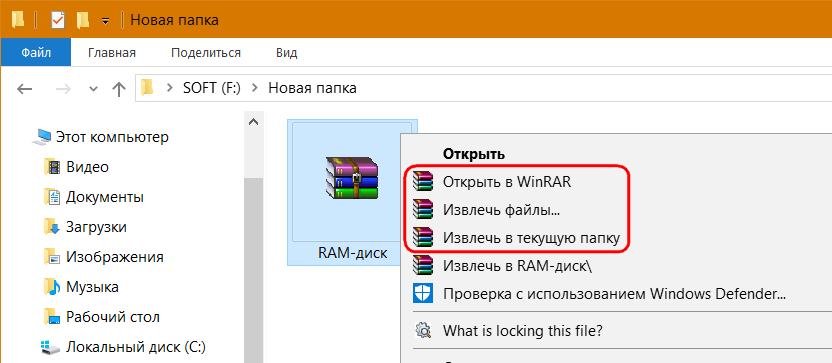Image resolution: width=832 pixels, height=363 pixels.
Task: Choose Открыть from the context menu
Action: [x=473, y=154]
